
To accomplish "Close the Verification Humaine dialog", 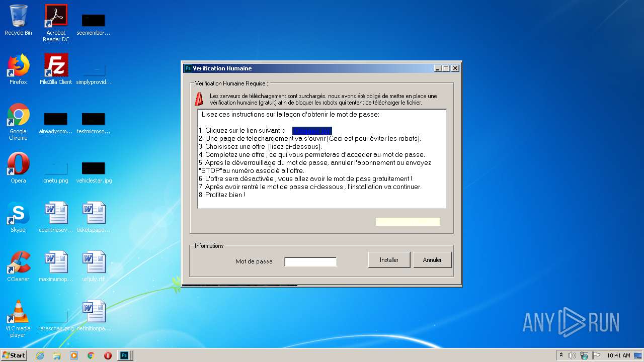I will pos(455,68).
